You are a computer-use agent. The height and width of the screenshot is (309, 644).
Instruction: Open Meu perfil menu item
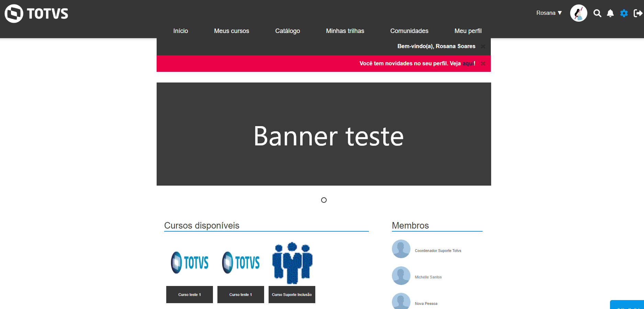pyautogui.click(x=468, y=31)
